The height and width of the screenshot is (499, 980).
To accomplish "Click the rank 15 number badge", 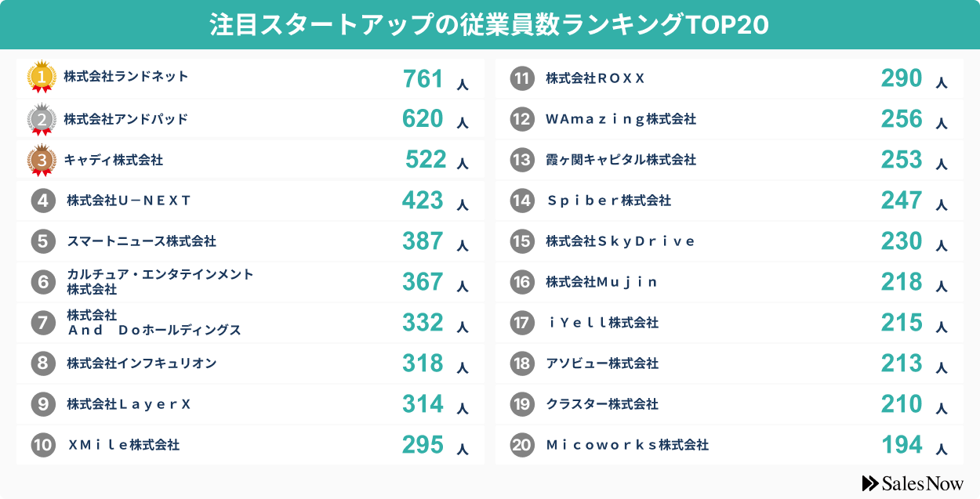I will (x=521, y=241).
